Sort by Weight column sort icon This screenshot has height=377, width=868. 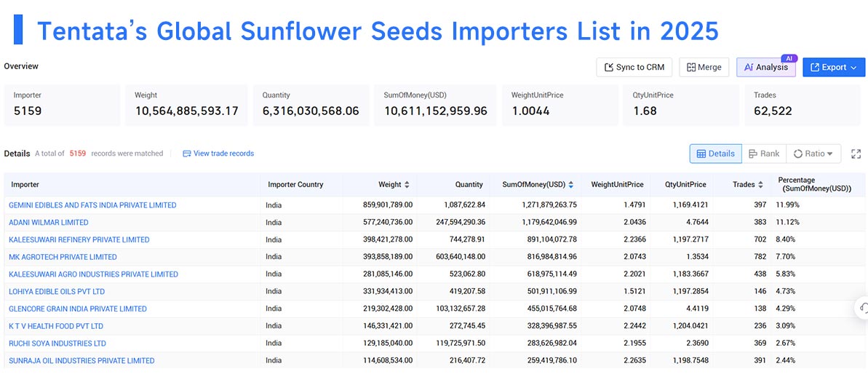tap(407, 184)
